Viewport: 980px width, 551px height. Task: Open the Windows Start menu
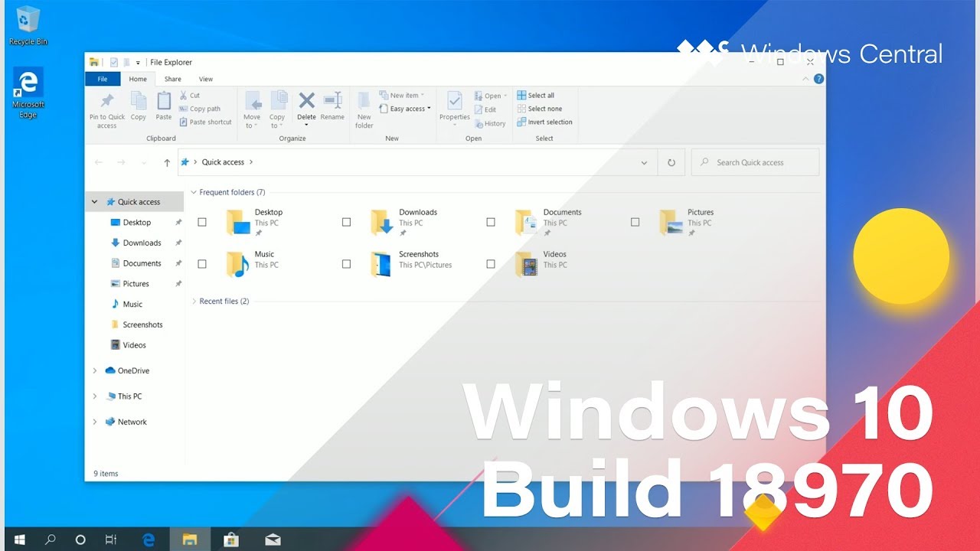pyautogui.click(x=20, y=540)
